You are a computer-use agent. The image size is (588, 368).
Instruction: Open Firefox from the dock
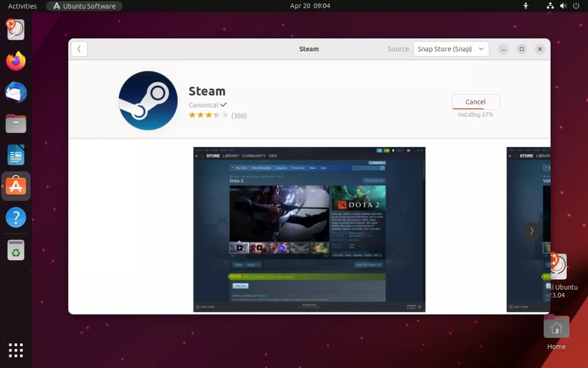coord(16,61)
